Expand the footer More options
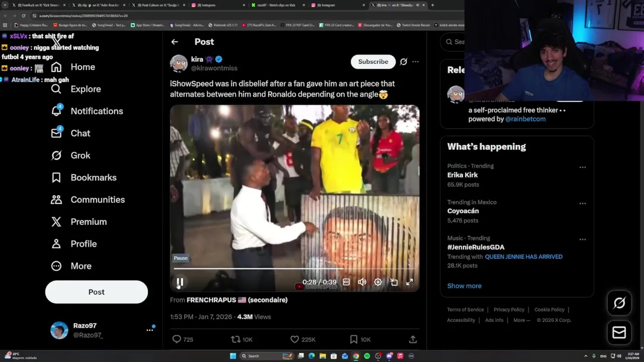 point(521,320)
